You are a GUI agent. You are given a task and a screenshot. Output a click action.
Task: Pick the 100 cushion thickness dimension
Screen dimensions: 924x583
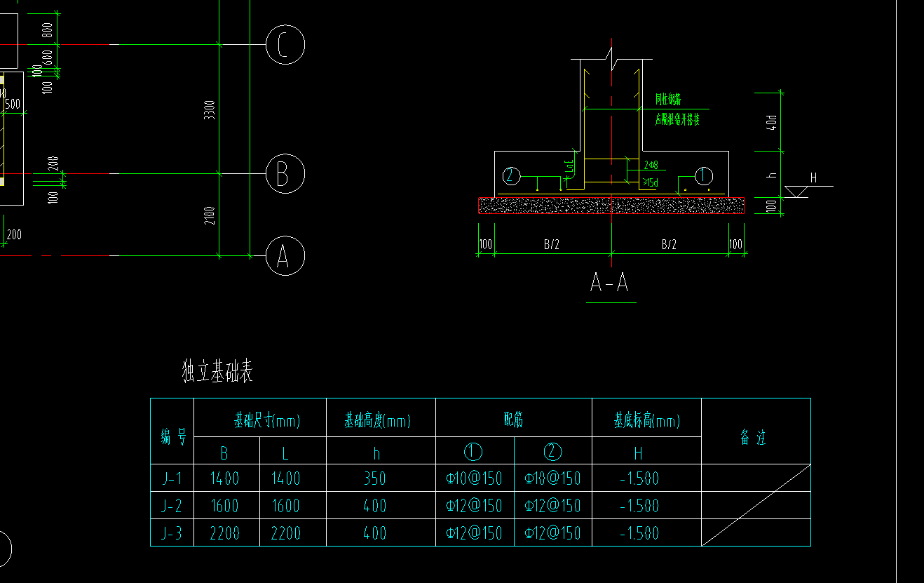772,206
